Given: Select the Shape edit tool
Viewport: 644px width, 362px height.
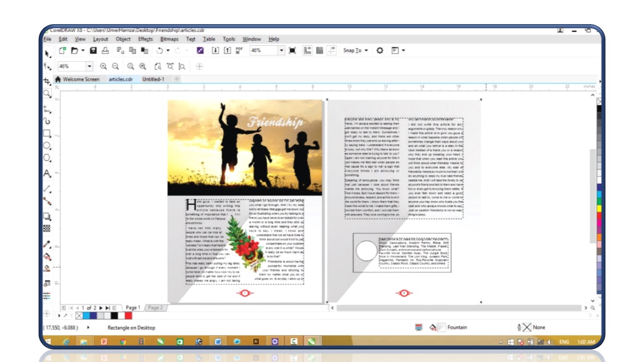Looking at the screenshot, I should click(47, 66).
